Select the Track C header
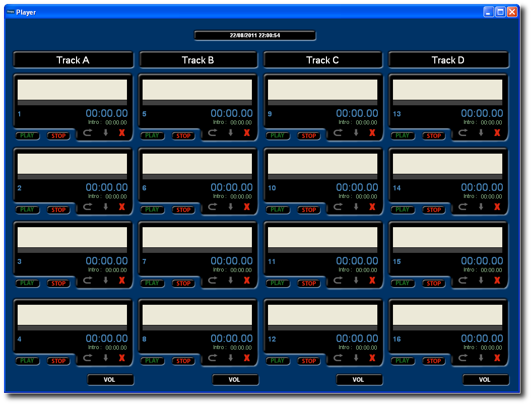The image size is (532, 405). pos(323,60)
